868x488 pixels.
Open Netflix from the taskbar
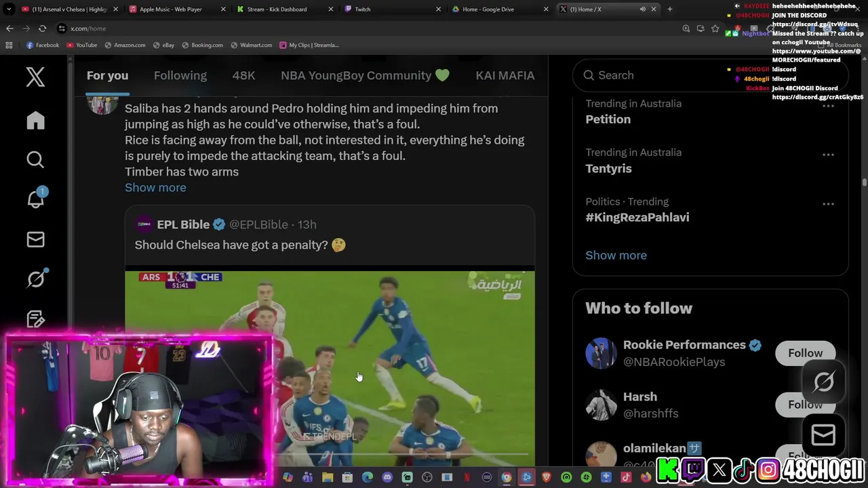coord(467,478)
